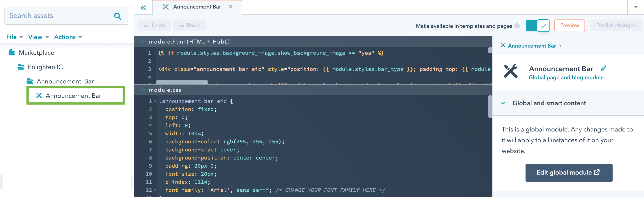Image resolution: width=644 pixels, height=197 pixels.
Task: Click vertical scrollbar in module.css editor
Action: coord(490,106)
